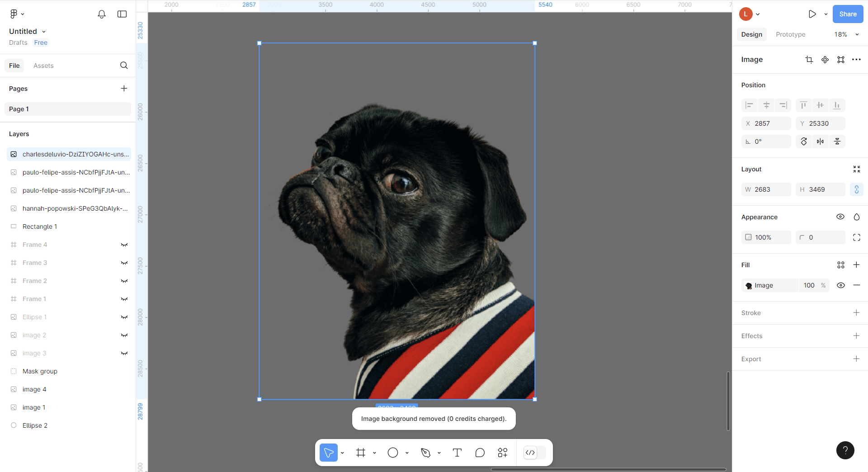Select Mask group layer
The width and height of the screenshot is (868, 472).
[x=68, y=371]
